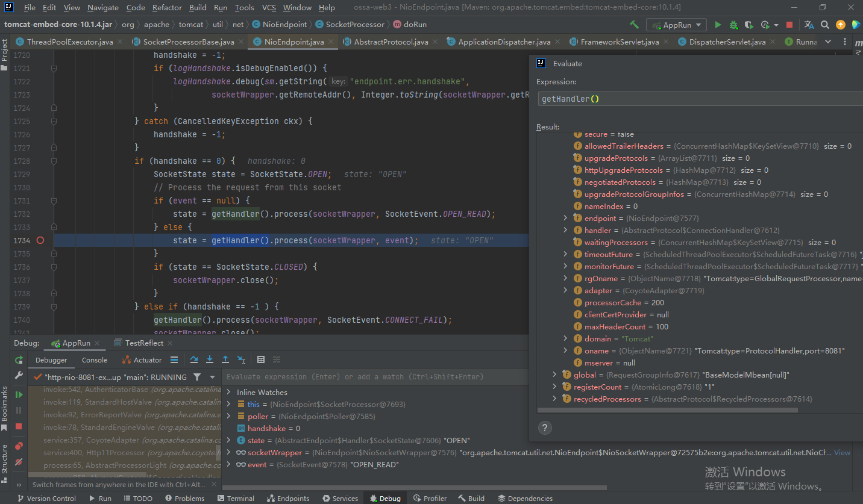Open View Breakpoints icon

(19, 446)
